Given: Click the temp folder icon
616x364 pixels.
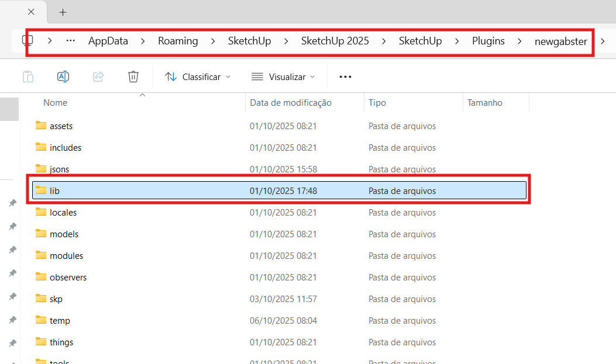Looking at the screenshot, I should (x=41, y=320).
